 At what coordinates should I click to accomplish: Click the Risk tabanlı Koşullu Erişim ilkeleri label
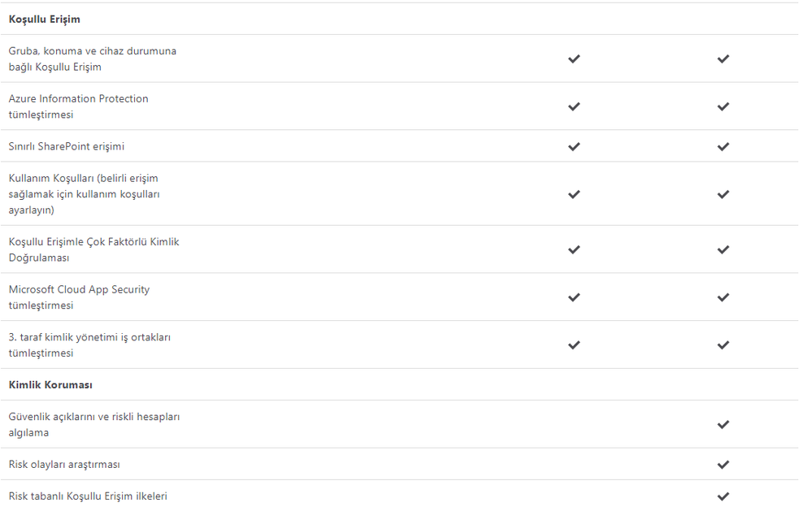point(88,496)
